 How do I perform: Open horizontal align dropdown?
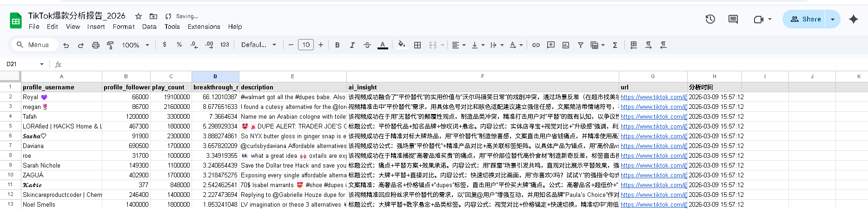coord(458,45)
